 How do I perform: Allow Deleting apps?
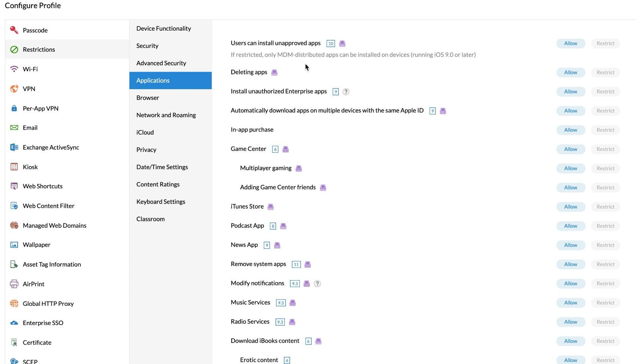[x=571, y=72]
